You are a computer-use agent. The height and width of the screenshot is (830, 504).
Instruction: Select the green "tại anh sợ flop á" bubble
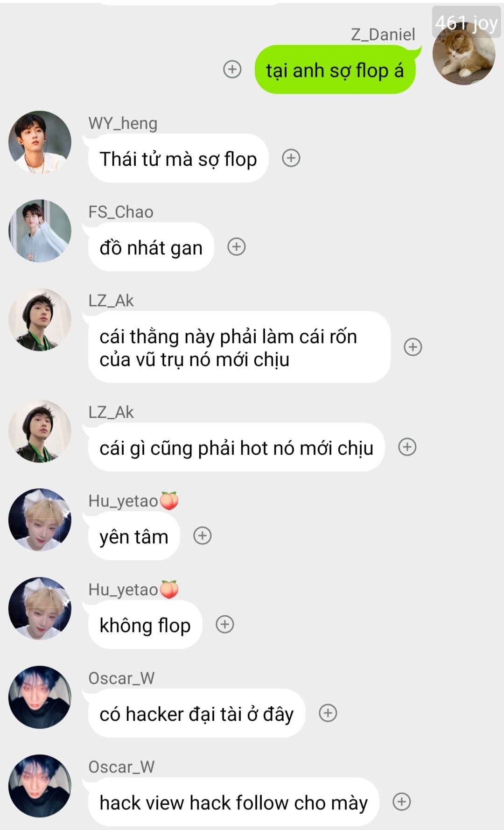click(335, 70)
